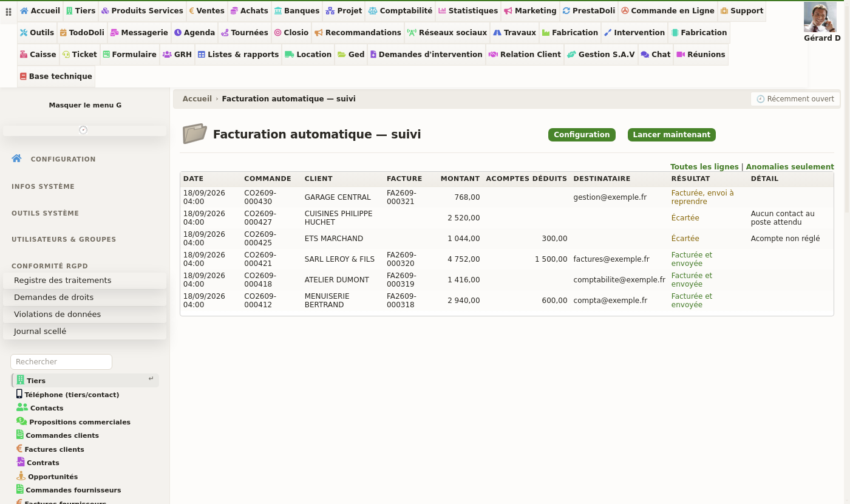Click invoice FA2609-000321 cell

(401, 197)
